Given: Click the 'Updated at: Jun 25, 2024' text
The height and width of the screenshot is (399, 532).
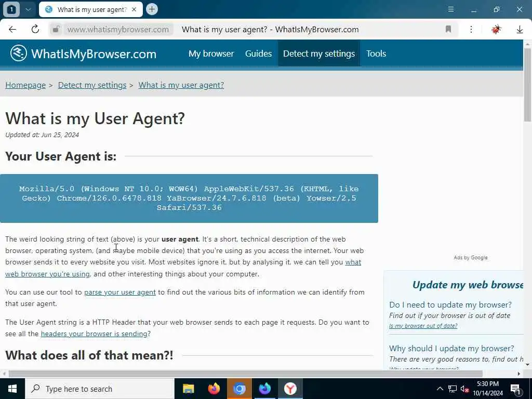Looking at the screenshot, I should point(42,135).
